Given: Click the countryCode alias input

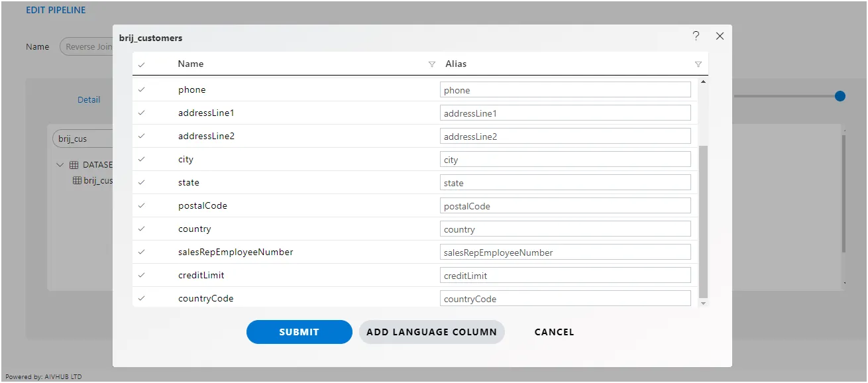Looking at the screenshot, I should pyautogui.click(x=565, y=298).
